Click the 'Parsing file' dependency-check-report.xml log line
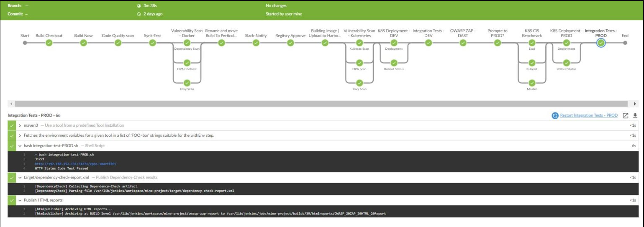The width and height of the screenshot is (644, 227). tap(134, 191)
